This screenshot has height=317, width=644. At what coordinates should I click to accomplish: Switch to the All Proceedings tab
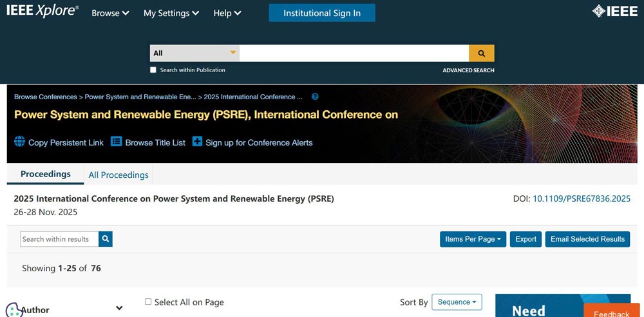(118, 175)
